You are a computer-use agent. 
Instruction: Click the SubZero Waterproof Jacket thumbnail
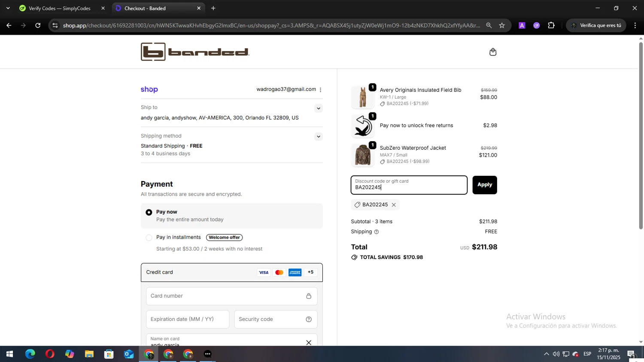tap(363, 155)
